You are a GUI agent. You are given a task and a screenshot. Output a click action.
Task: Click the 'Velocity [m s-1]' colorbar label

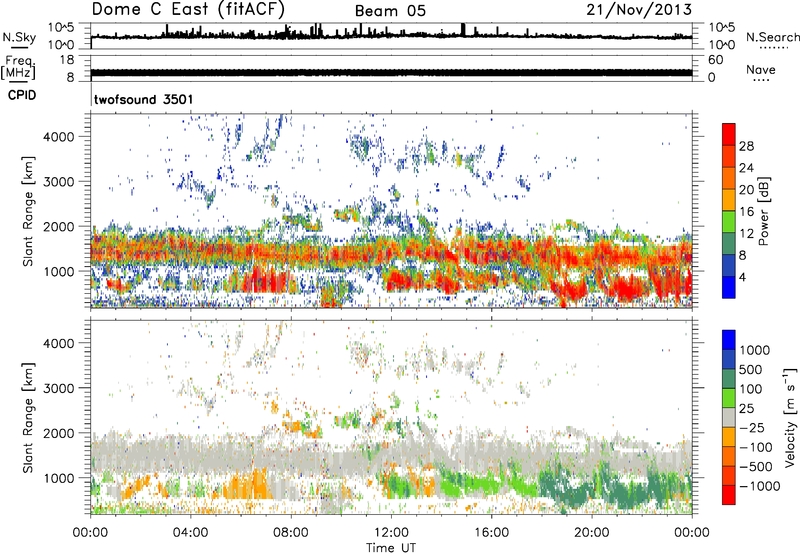(790, 417)
